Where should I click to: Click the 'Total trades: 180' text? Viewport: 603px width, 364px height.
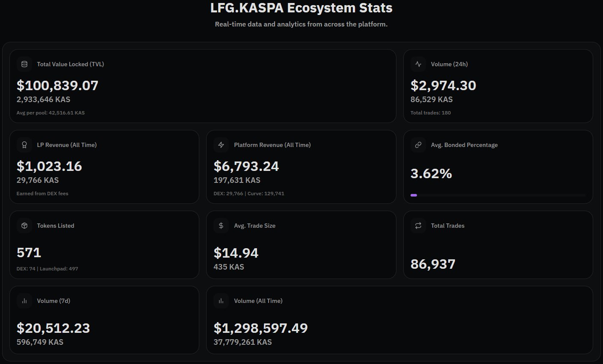430,113
